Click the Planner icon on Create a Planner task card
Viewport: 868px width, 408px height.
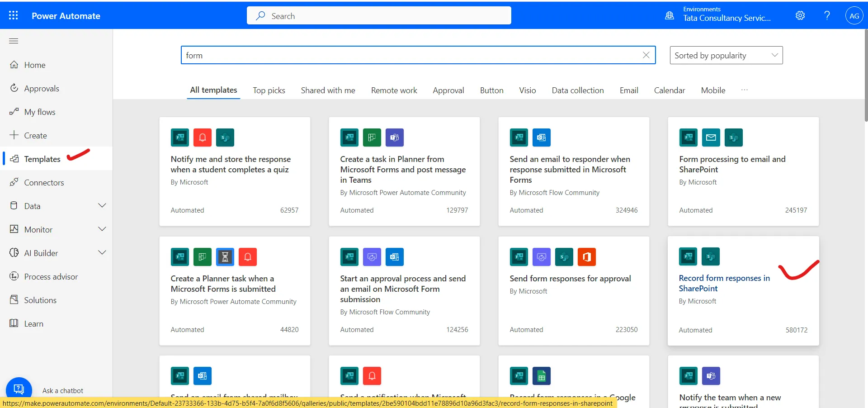tap(202, 257)
